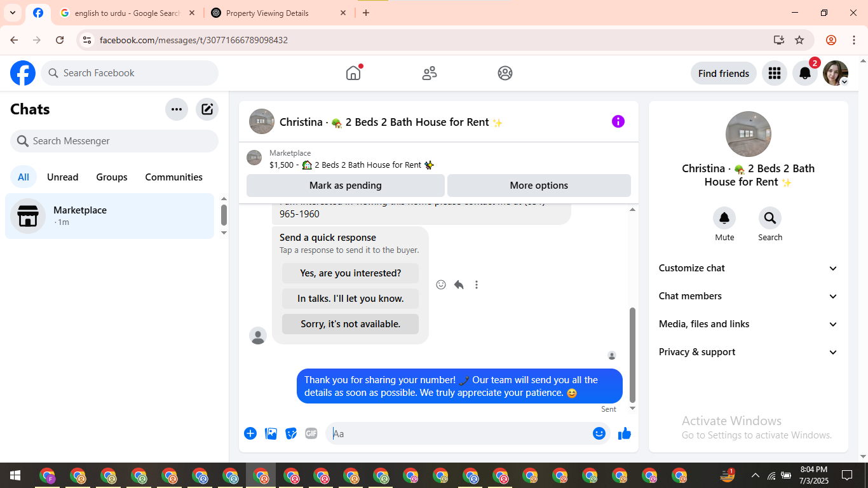Open the Facebook logo home link

(x=23, y=73)
